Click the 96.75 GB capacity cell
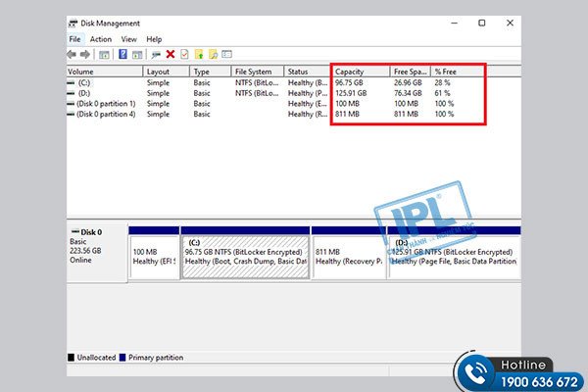Viewport: 588px width, 392px height. pos(349,83)
